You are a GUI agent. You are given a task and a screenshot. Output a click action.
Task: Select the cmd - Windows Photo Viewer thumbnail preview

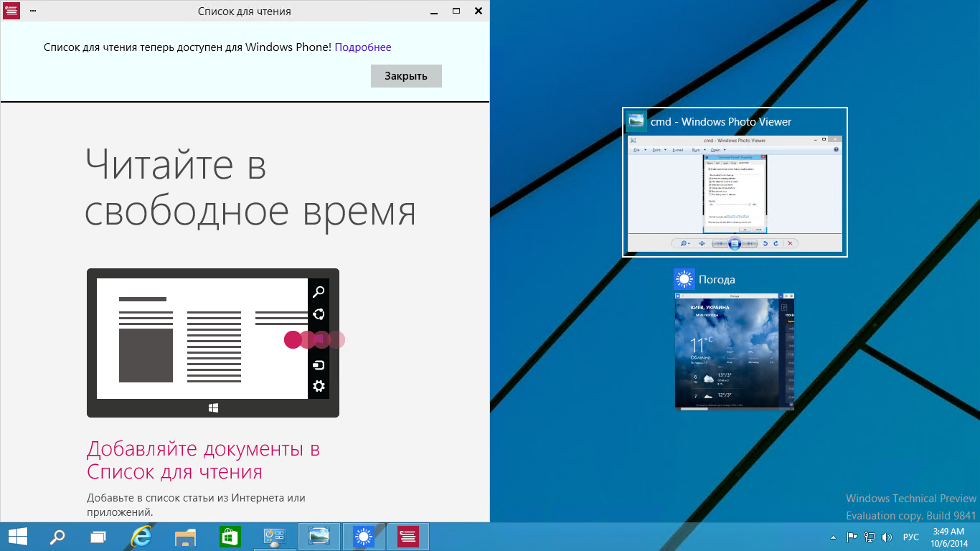click(735, 194)
